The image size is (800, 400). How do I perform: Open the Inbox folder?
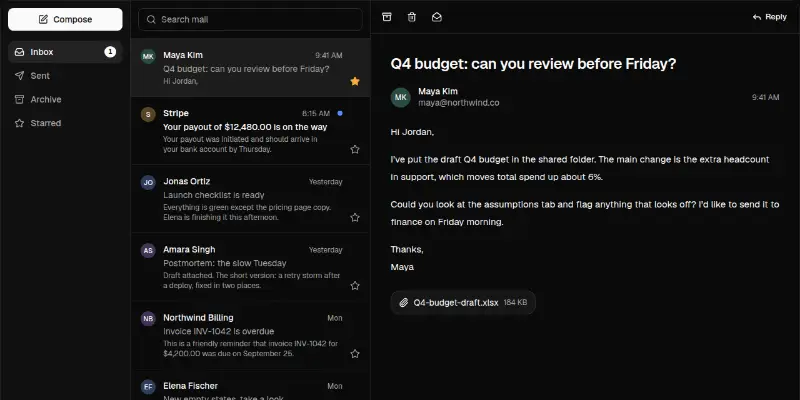coord(65,52)
